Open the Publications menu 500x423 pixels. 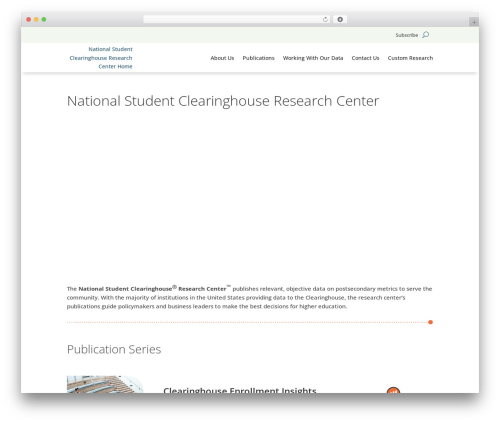[258, 58]
